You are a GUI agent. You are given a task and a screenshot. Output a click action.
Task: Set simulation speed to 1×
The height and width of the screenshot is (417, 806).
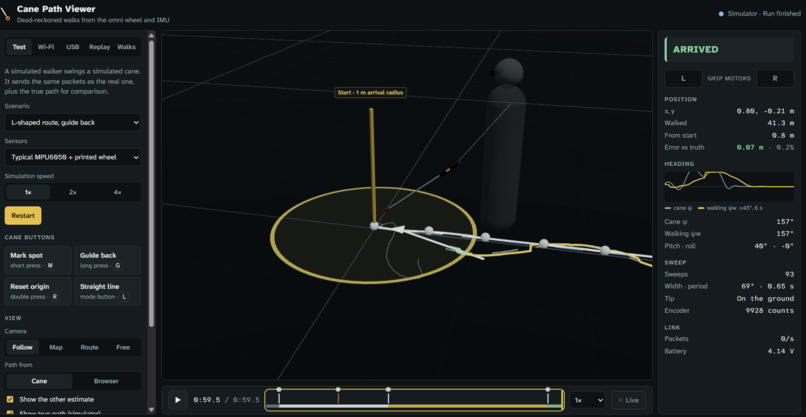tap(28, 192)
